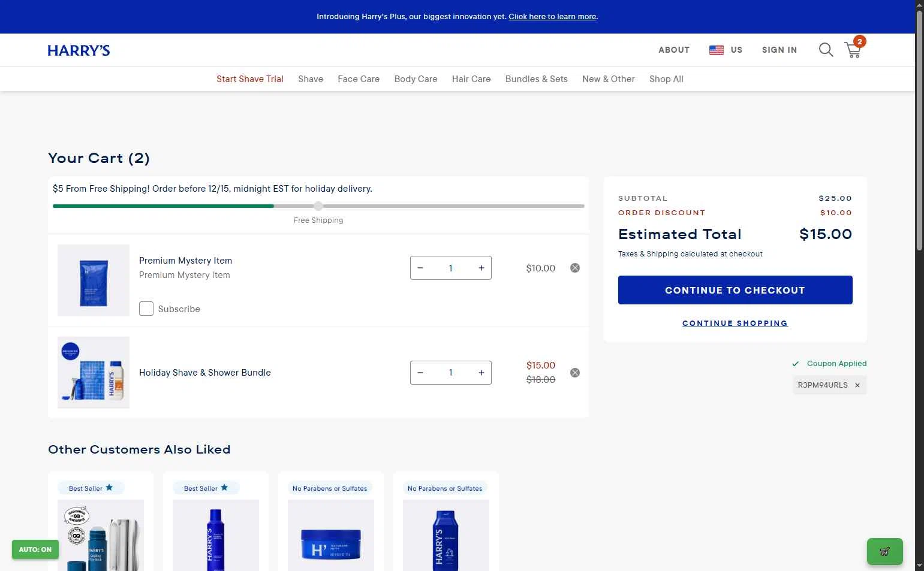Decrease Premium Mystery Item quantity
Viewport: 924px width, 571px height.
(420, 268)
